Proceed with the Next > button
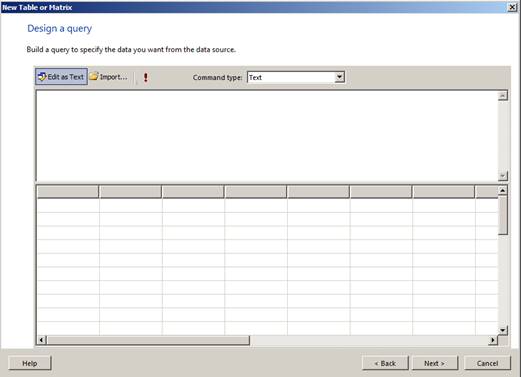 pos(435,363)
